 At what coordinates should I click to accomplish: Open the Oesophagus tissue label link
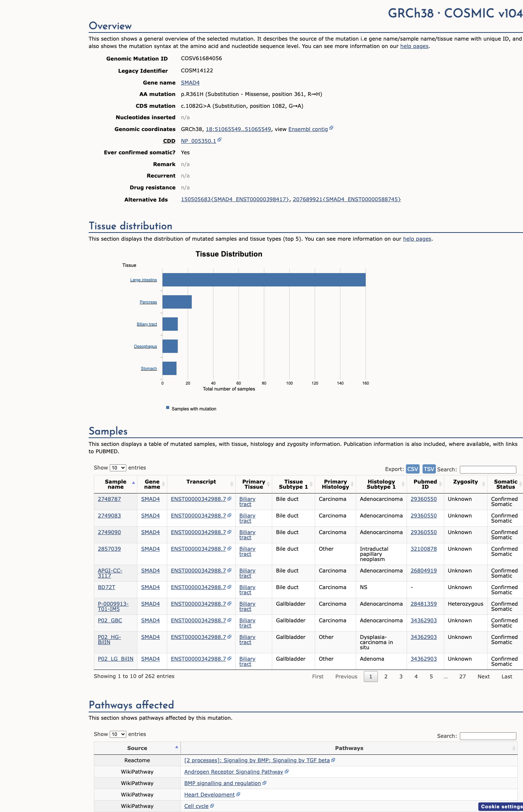(146, 346)
